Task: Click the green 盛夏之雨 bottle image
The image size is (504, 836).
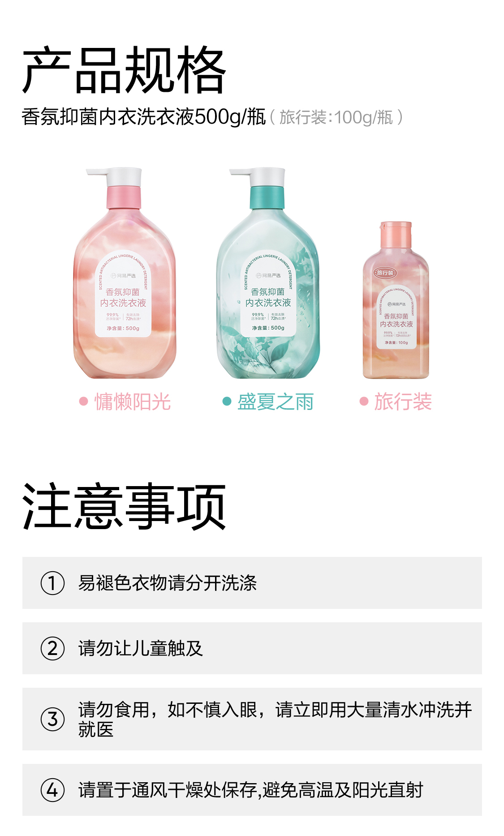Action: [x=268, y=273]
